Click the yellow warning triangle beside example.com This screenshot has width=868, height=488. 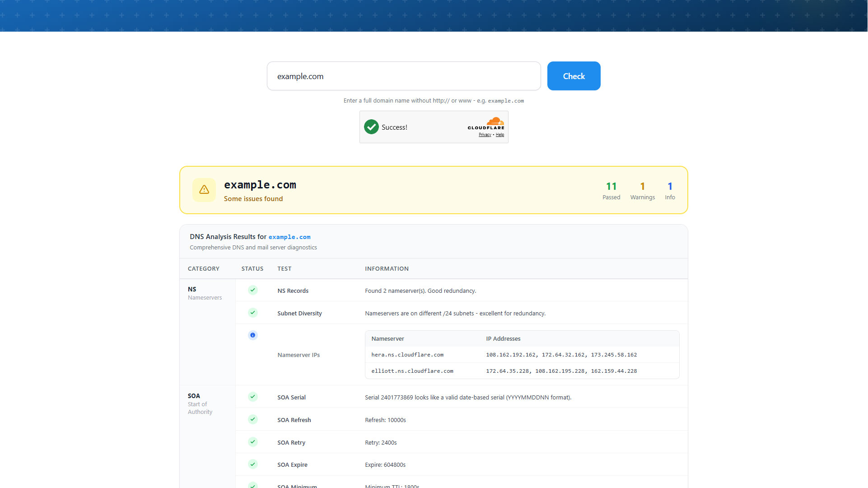click(204, 190)
